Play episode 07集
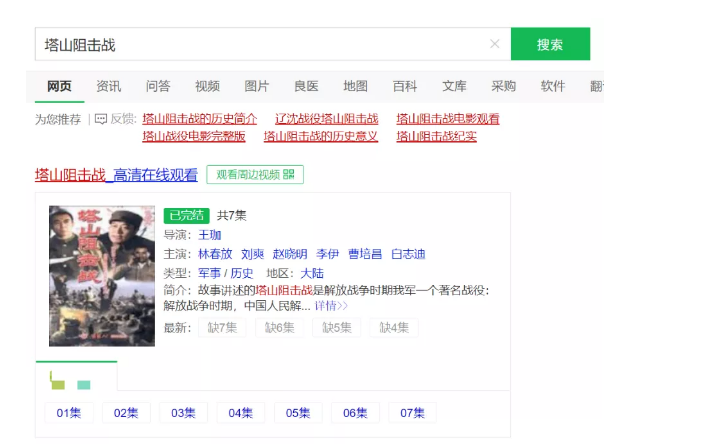This screenshot has width=707, height=445. click(x=413, y=413)
